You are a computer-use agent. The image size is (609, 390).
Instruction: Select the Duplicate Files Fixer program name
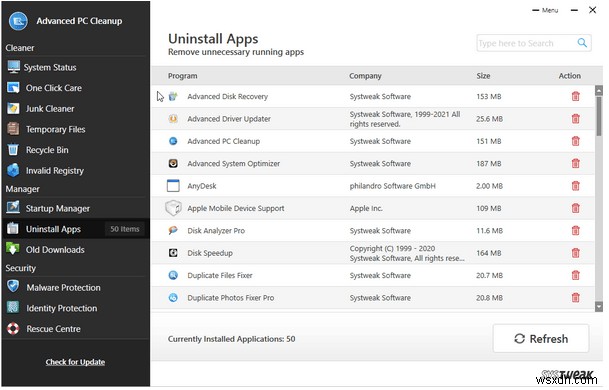[x=220, y=275]
